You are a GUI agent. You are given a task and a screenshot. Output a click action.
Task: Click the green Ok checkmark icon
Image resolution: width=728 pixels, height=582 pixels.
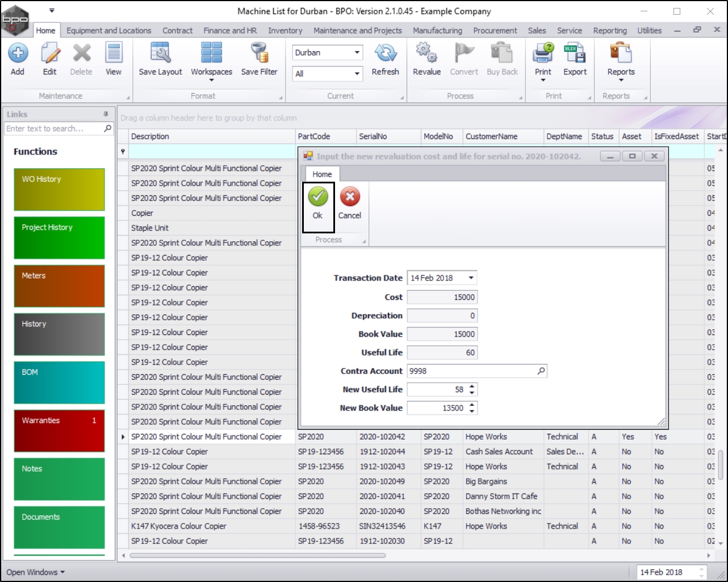318,197
